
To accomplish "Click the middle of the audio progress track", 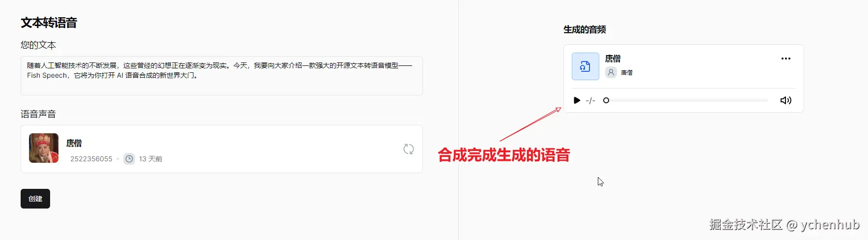I will (687, 100).
